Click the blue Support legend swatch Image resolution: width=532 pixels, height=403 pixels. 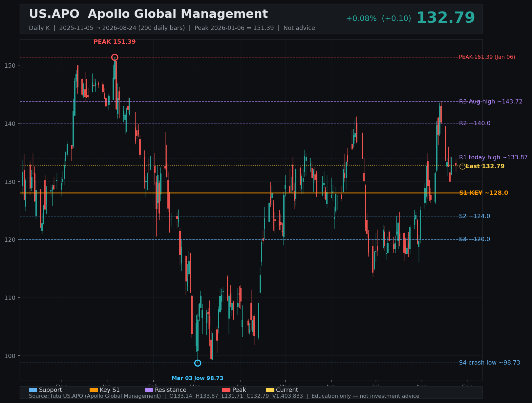coord(33,390)
